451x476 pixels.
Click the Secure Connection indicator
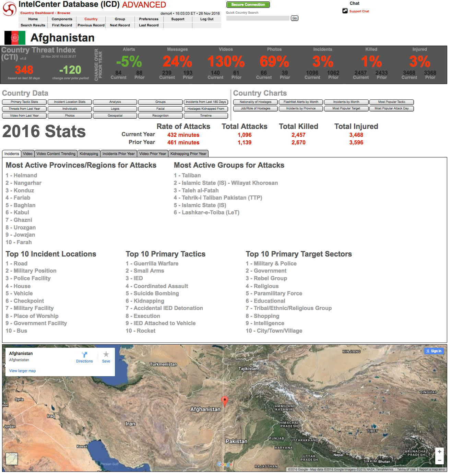[x=248, y=4]
